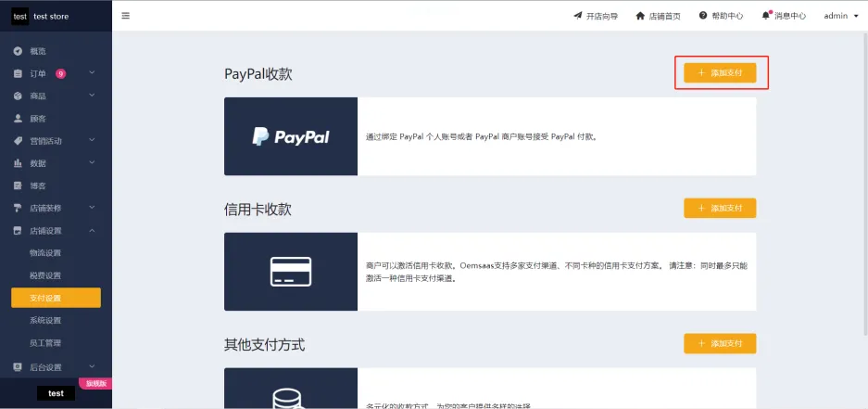Click the vertical page scrollbar
The height and width of the screenshot is (409, 868).
point(865,183)
